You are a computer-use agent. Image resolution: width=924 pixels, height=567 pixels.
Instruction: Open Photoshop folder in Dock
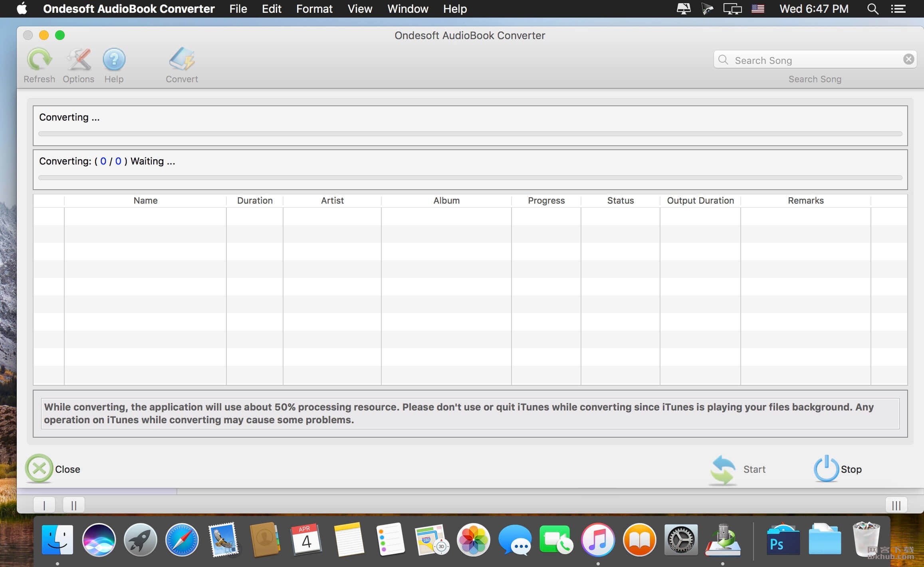(783, 540)
